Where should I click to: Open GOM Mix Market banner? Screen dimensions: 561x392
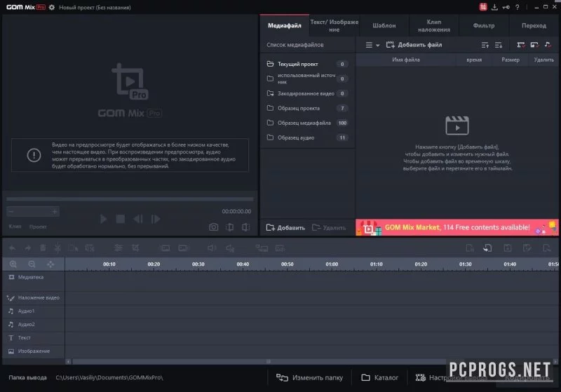click(457, 227)
